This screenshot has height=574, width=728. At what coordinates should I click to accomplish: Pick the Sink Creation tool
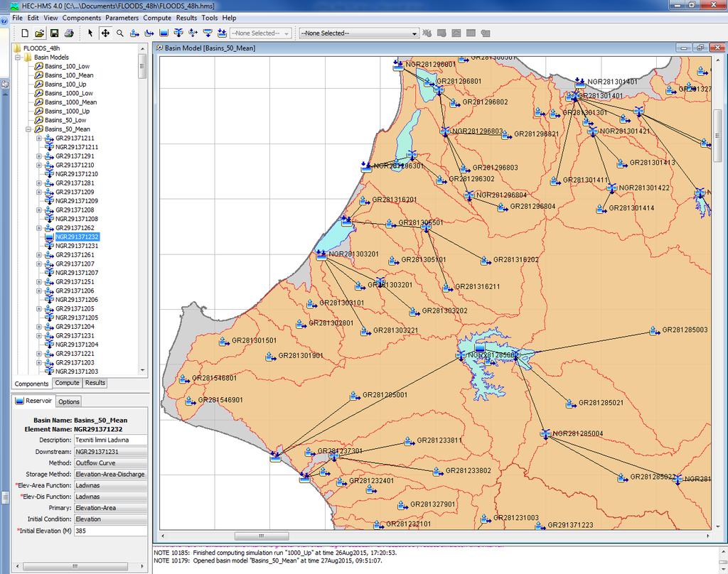point(222,33)
